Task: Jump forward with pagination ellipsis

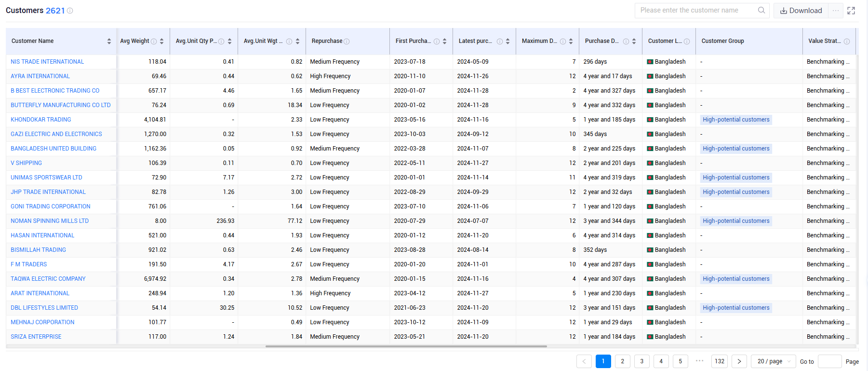Action: (x=700, y=361)
